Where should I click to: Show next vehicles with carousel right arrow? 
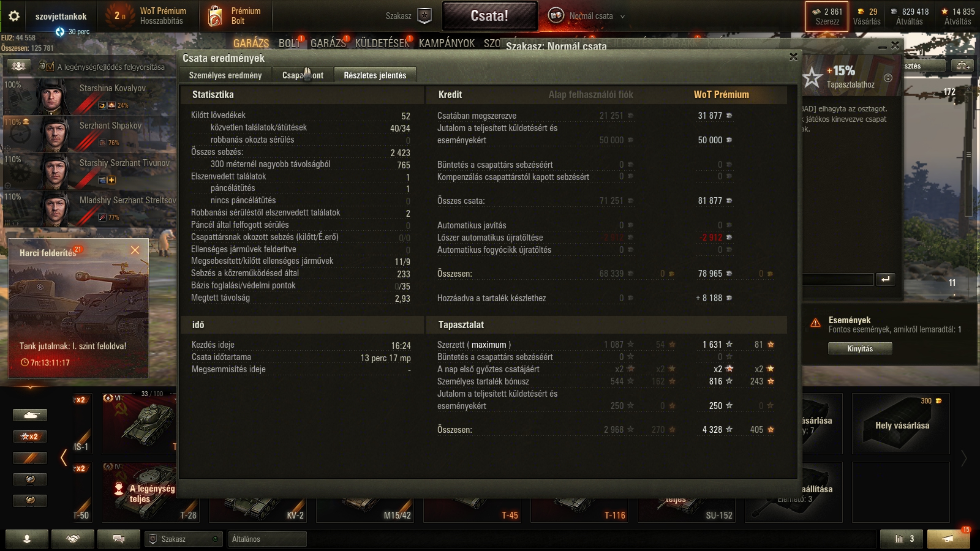click(964, 457)
